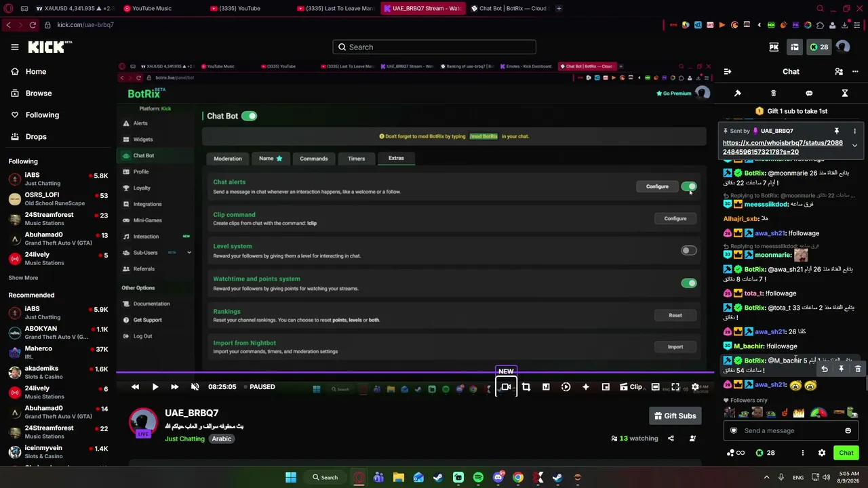Open the Timers tab

357,159
